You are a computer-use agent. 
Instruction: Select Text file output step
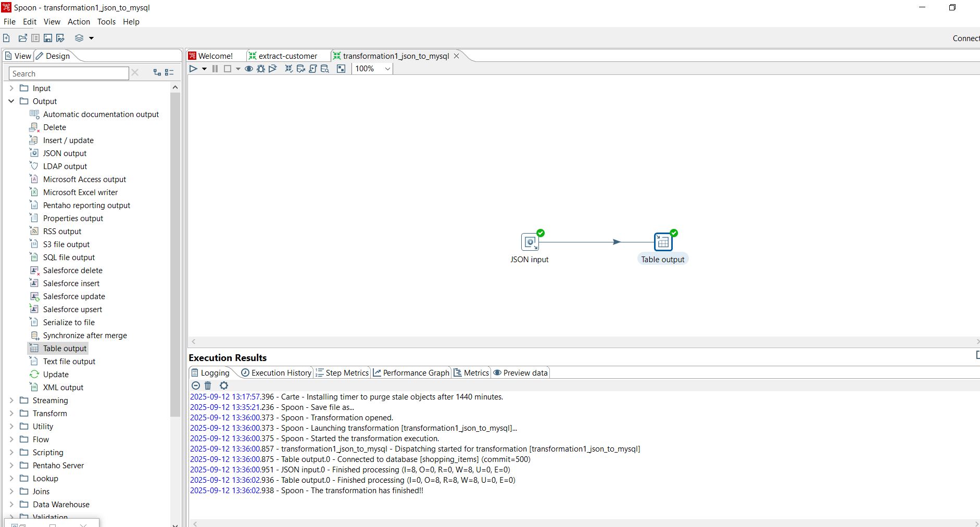tap(69, 361)
